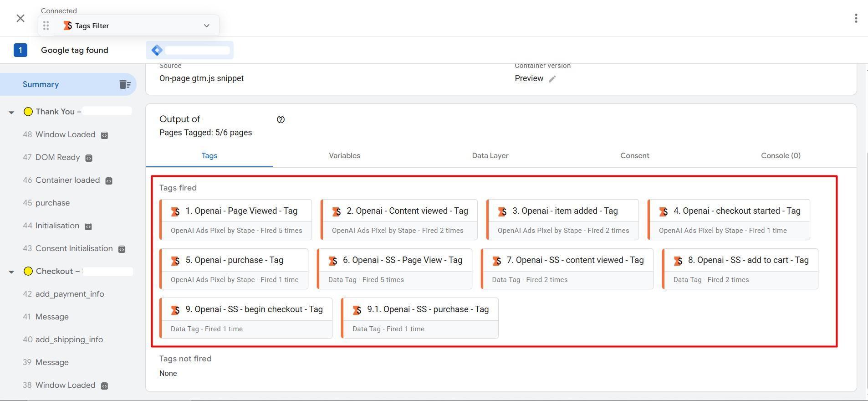Click Stape icon on Content viewed tag

pyautogui.click(x=337, y=211)
